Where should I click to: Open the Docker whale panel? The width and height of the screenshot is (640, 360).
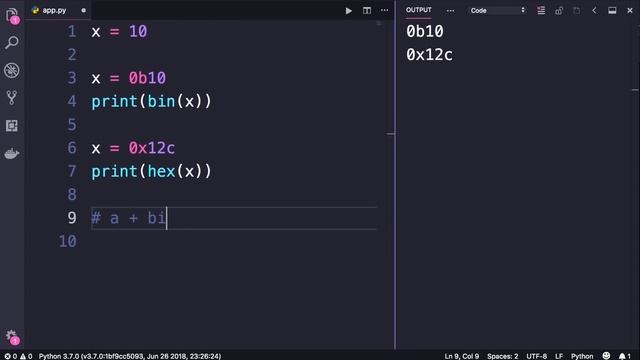pos(12,153)
